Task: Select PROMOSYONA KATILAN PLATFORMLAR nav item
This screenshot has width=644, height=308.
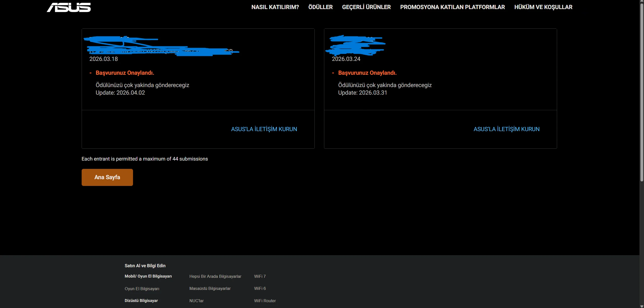Action: [453, 7]
